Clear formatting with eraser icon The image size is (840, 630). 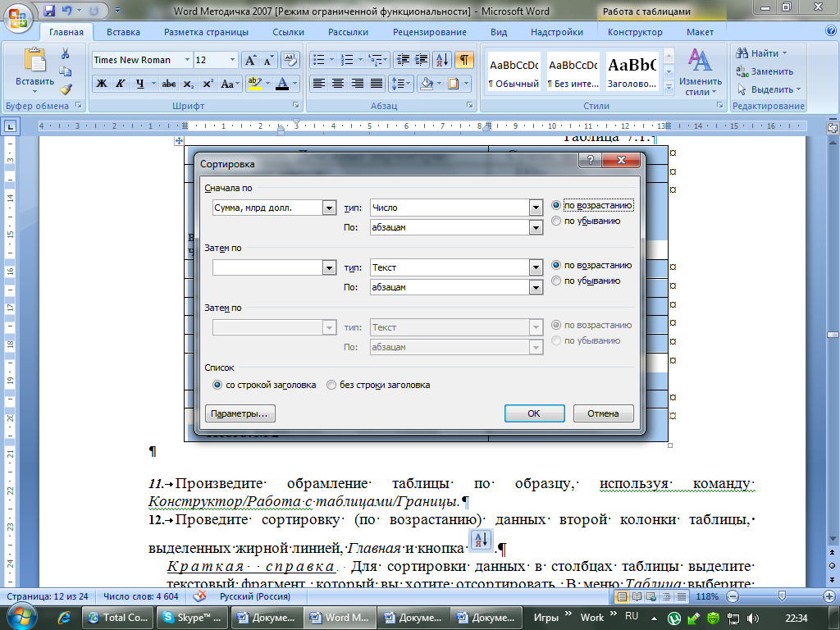click(x=290, y=60)
